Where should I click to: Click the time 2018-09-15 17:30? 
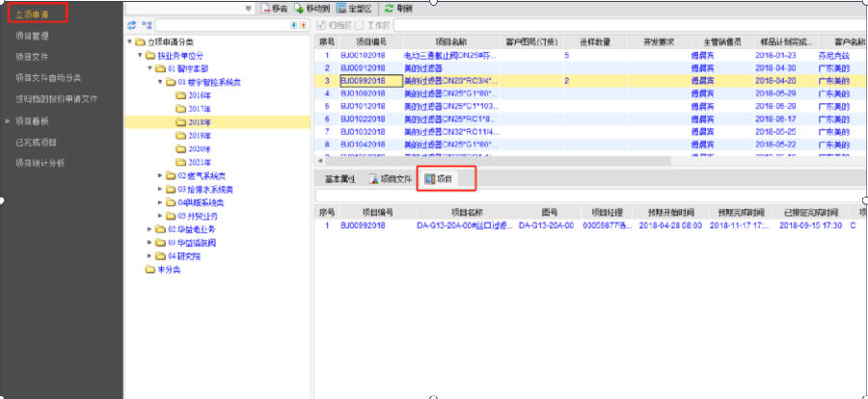click(x=810, y=226)
